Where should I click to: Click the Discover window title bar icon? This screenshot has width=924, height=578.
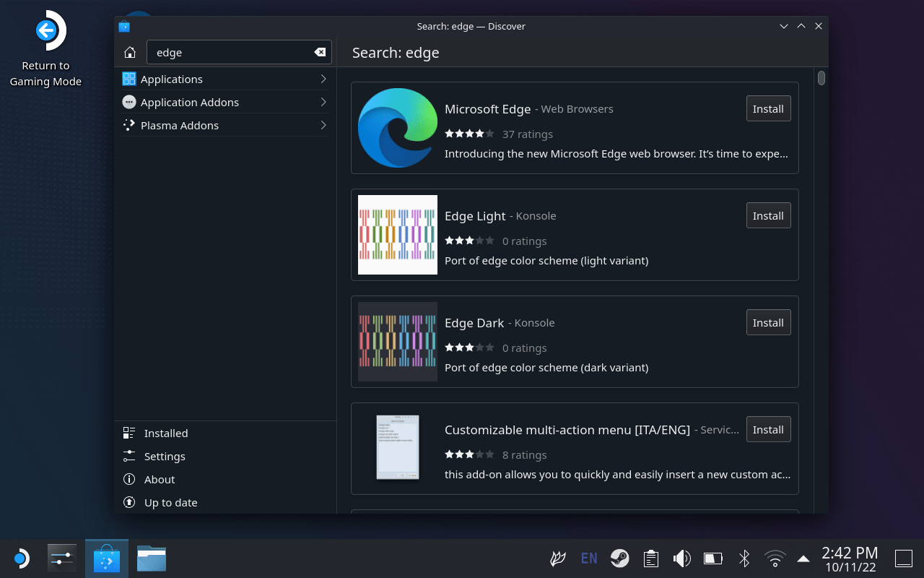click(x=124, y=26)
